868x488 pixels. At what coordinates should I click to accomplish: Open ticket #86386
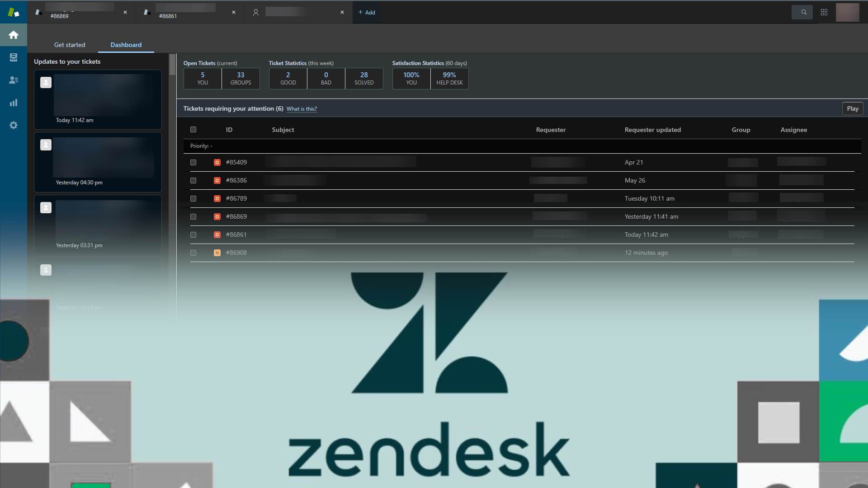(x=236, y=180)
